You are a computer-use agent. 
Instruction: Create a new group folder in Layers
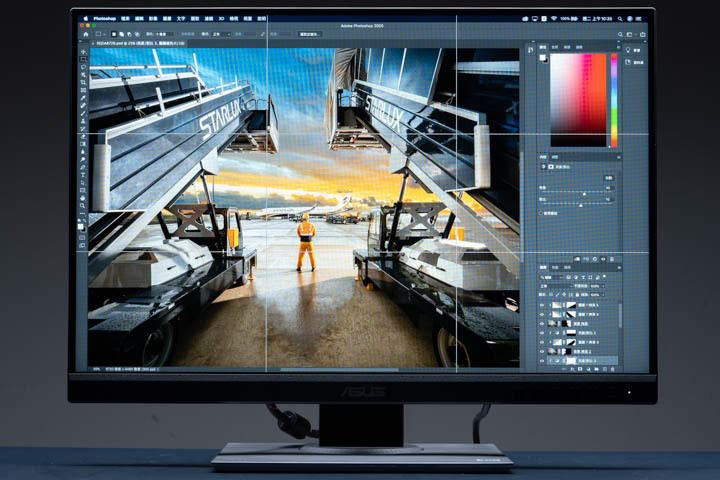click(596, 369)
